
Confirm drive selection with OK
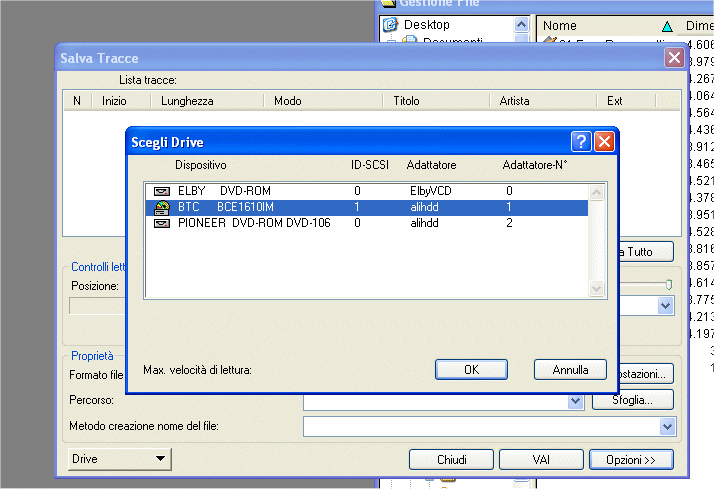pyautogui.click(x=472, y=370)
